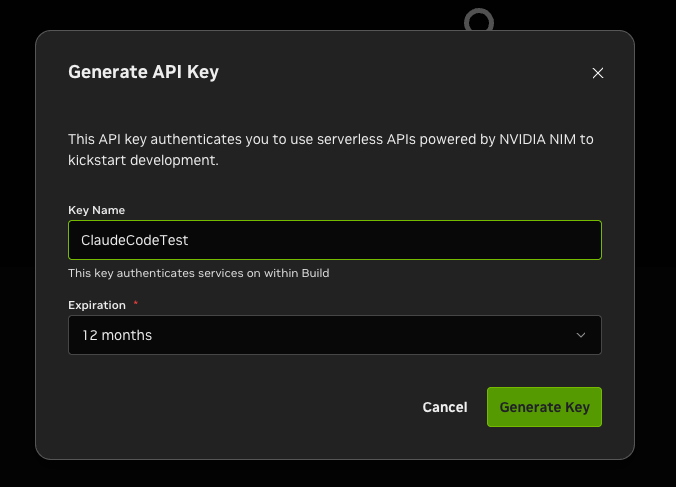The image size is (676, 487).
Task: Click the chevron arrow in the Expiration field
Action: tap(581, 335)
